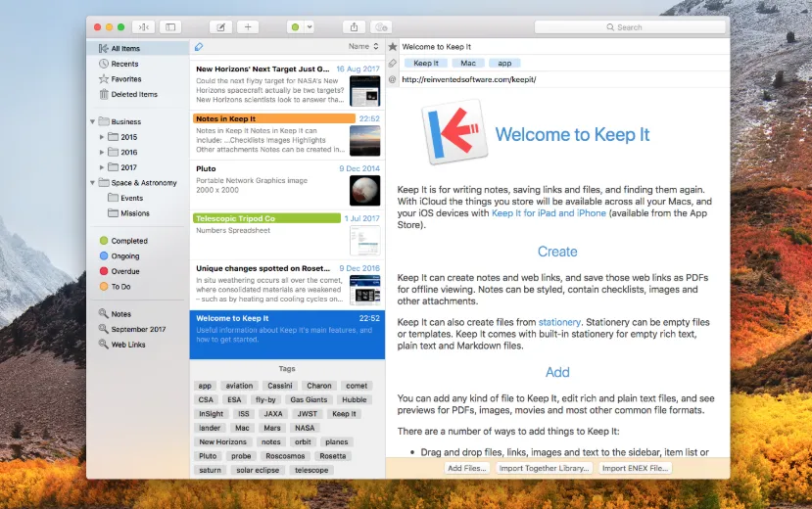Viewport: 812px width, 509px height.
Task: Filter by the Hubble tag
Action: tap(355, 399)
